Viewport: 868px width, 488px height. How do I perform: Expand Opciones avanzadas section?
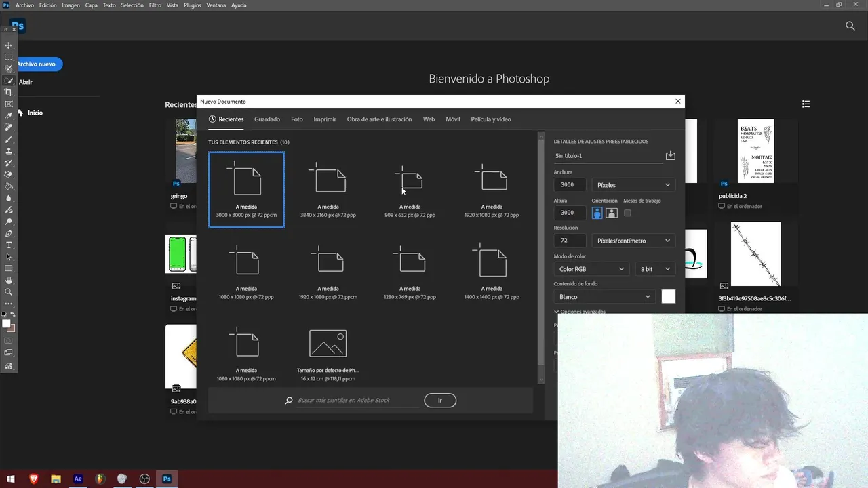(580, 312)
